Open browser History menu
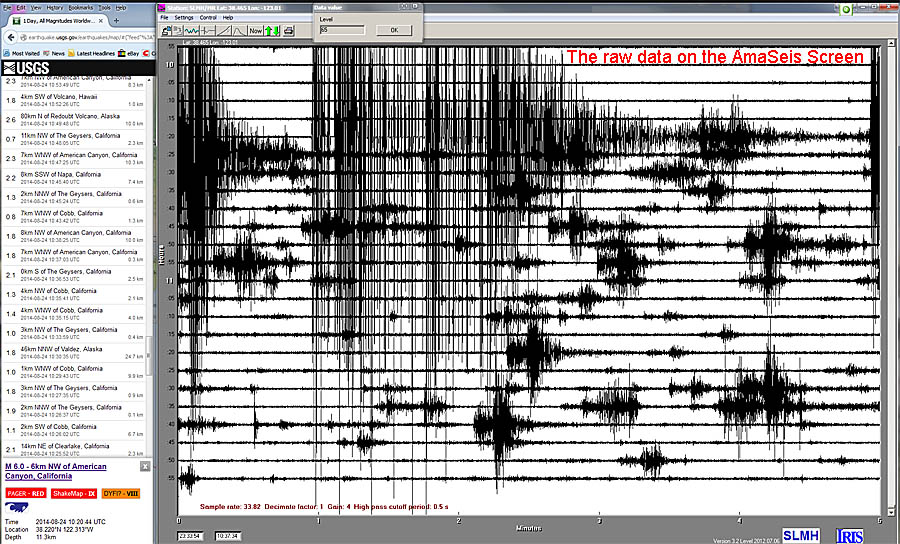900x544 pixels. 55,8
